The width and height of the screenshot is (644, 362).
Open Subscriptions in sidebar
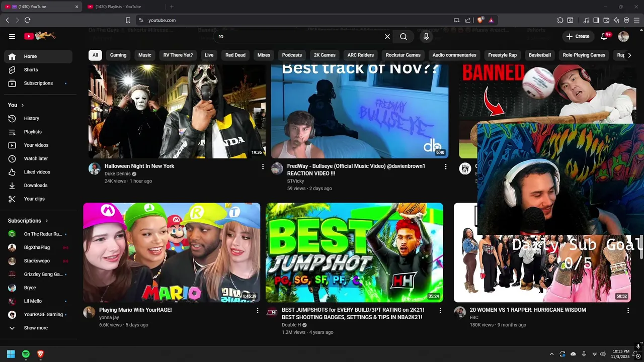point(38,83)
